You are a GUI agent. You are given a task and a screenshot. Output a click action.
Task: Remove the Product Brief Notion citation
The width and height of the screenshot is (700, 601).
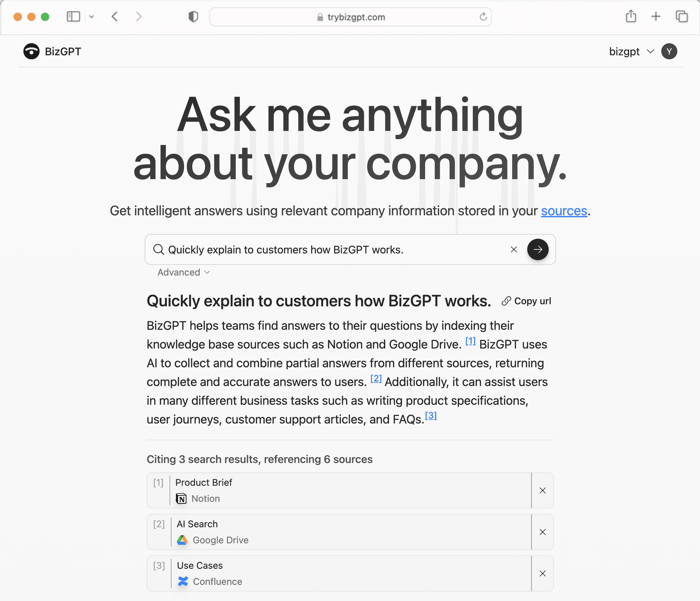pos(542,491)
